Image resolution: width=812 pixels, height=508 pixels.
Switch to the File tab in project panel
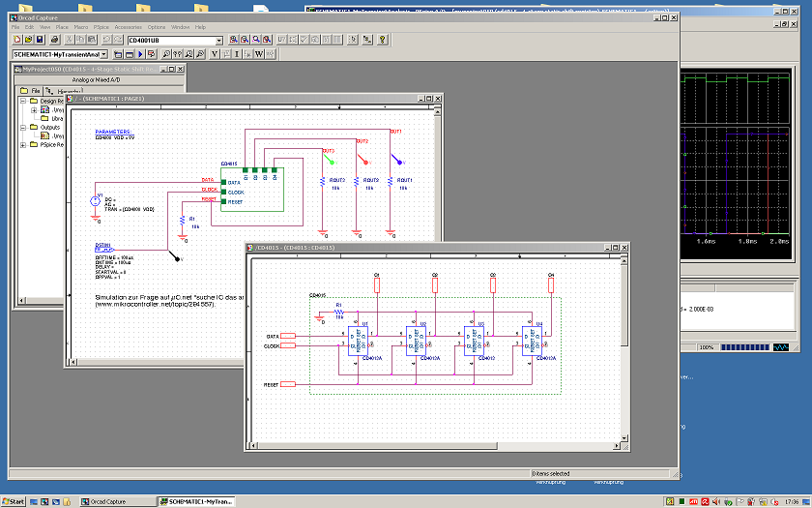[x=30, y=90]
